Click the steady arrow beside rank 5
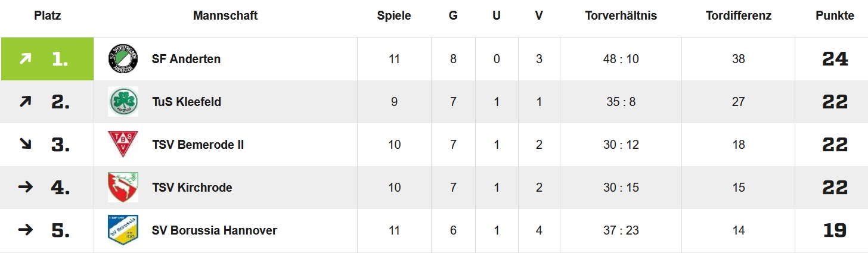The width and height of the screenshot is (868, 253). [x=25, y=230]
